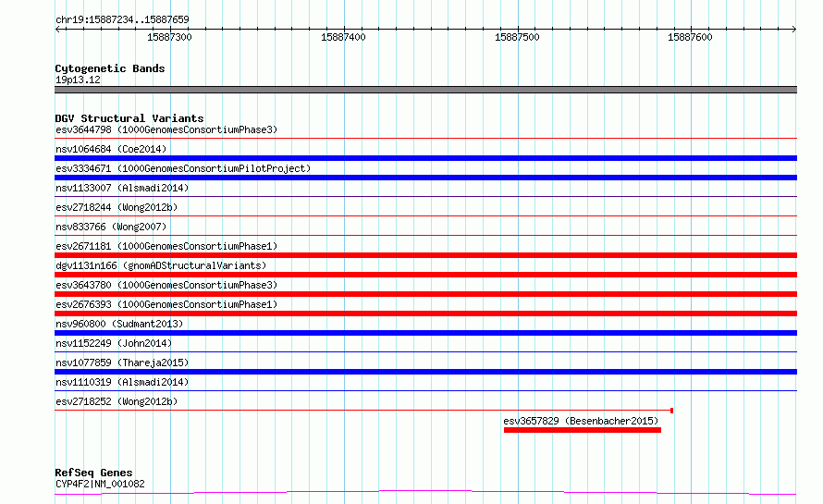823x504 pixels.
Task: Click the 15887500 ruler position
Action: pos(517,37)
